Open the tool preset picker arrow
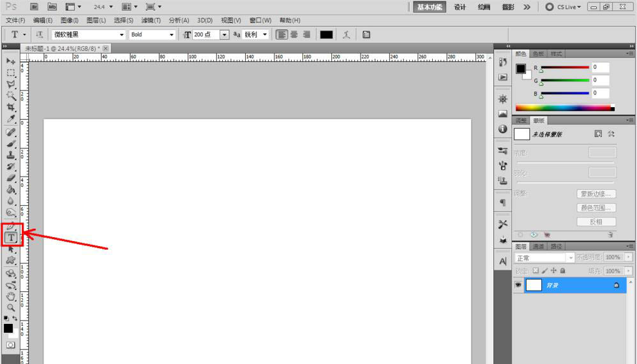The height and width of the screenshot is (364, 637). [24, 35]
